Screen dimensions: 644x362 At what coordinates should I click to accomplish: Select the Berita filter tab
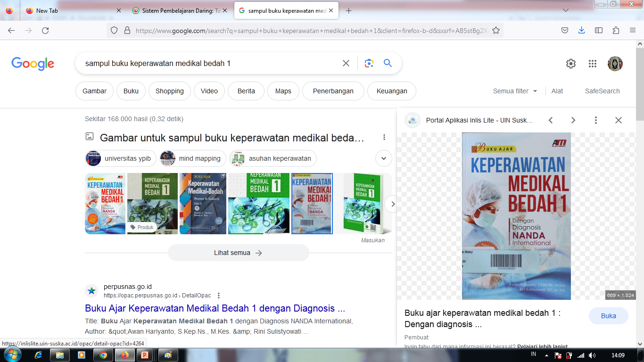[246, 91]
